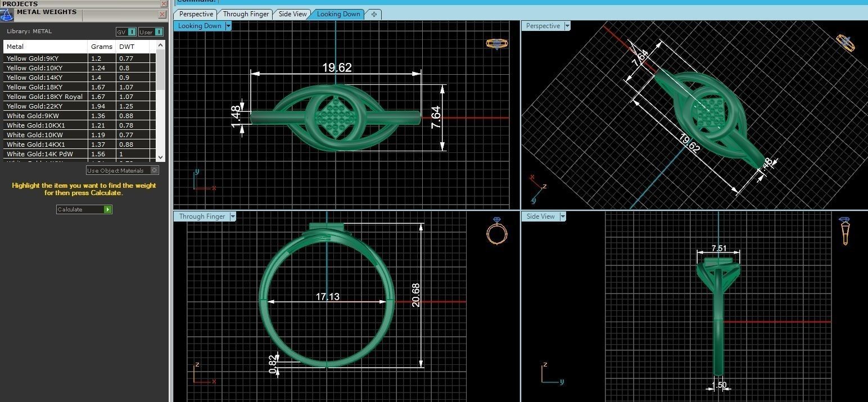This screenshot has width=868, height=402.
Task: Click the Perspective viewport title label
Action: click(543, 26)
